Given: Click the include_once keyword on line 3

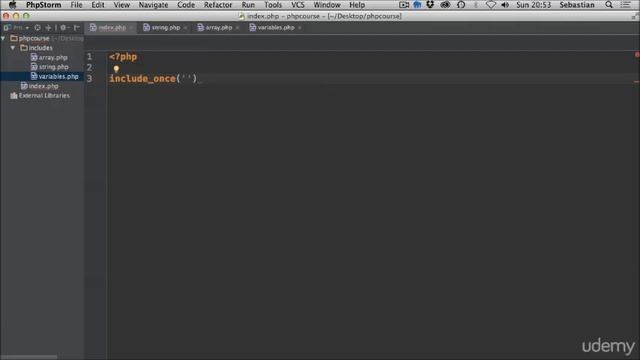Looking at the screenshot, I should [x=142, y=78].
